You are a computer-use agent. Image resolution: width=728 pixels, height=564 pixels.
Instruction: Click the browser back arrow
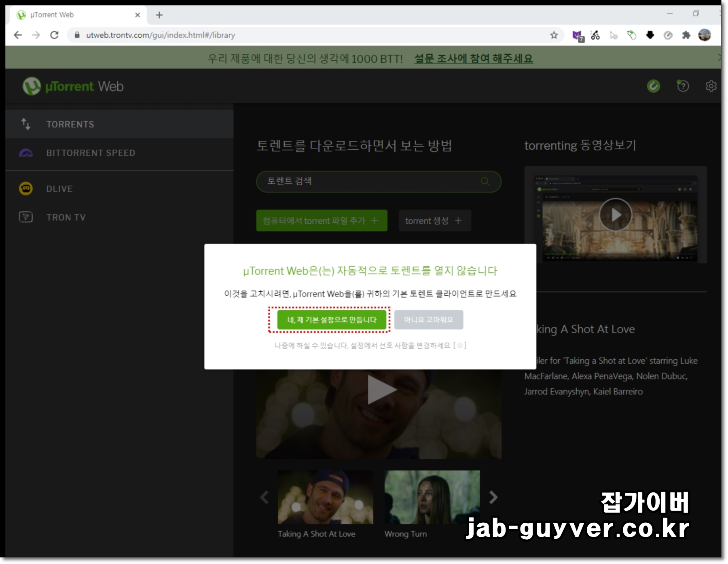18,35
